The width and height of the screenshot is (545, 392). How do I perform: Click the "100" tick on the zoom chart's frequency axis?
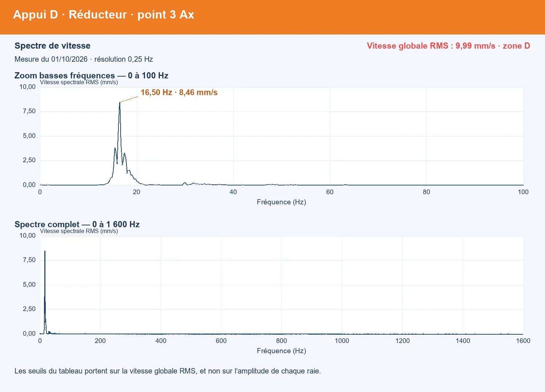click(523, 192)
